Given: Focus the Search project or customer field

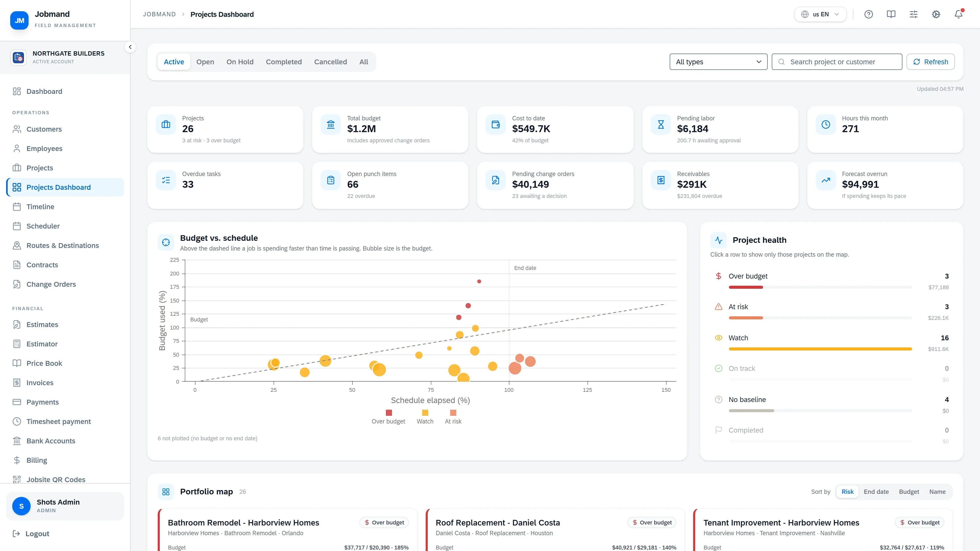Looking at the screenshot, I should tap(837, 61).
